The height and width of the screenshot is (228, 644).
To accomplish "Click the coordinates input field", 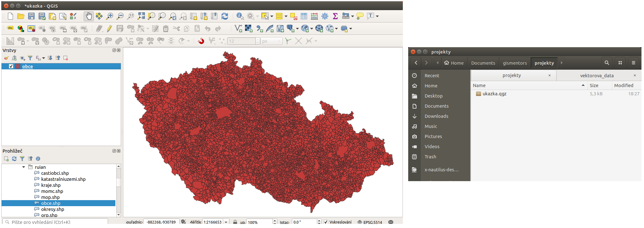I will [161, 222].
